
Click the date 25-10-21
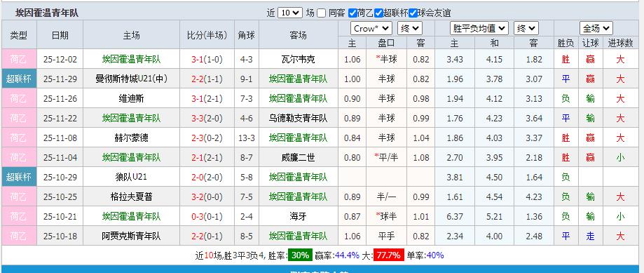[60, 217]
